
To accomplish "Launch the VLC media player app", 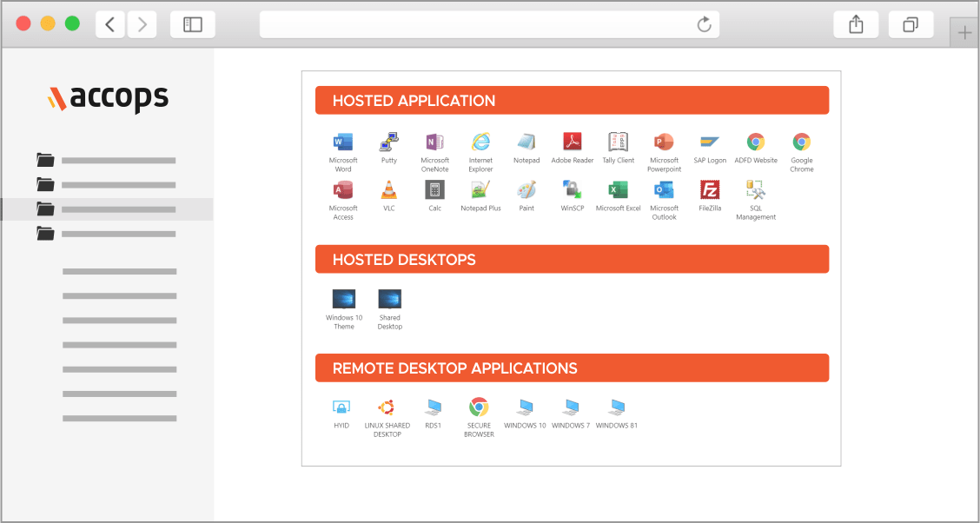I will click(x=388, y=190).
